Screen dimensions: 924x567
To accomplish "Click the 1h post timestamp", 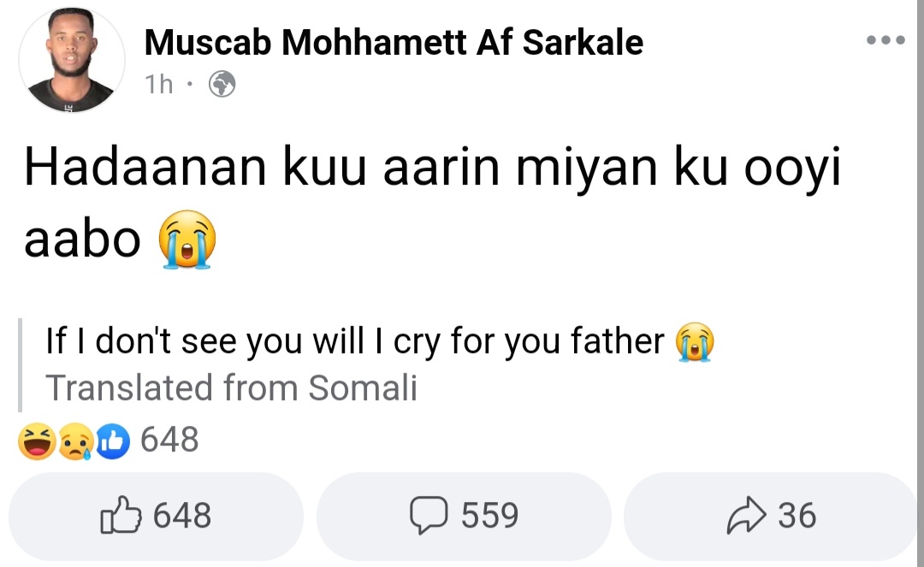I will 159,84.
